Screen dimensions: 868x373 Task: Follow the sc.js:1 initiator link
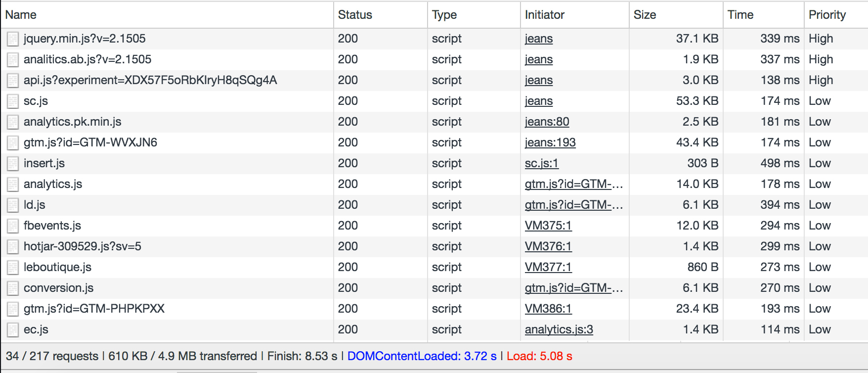click(x=542, y=163)
